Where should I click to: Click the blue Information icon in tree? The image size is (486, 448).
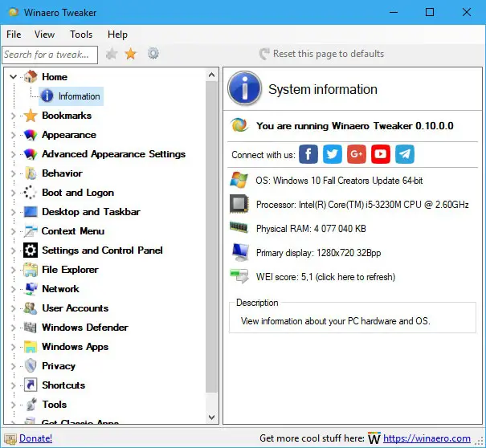(x=47, y=96)
